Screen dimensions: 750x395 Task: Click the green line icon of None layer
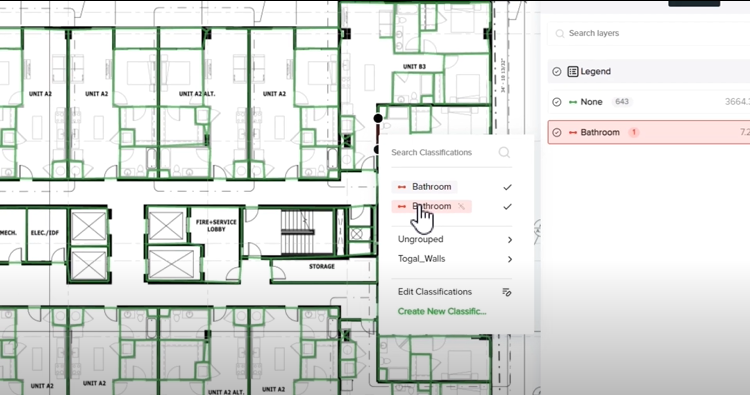[x=573, y=102]
